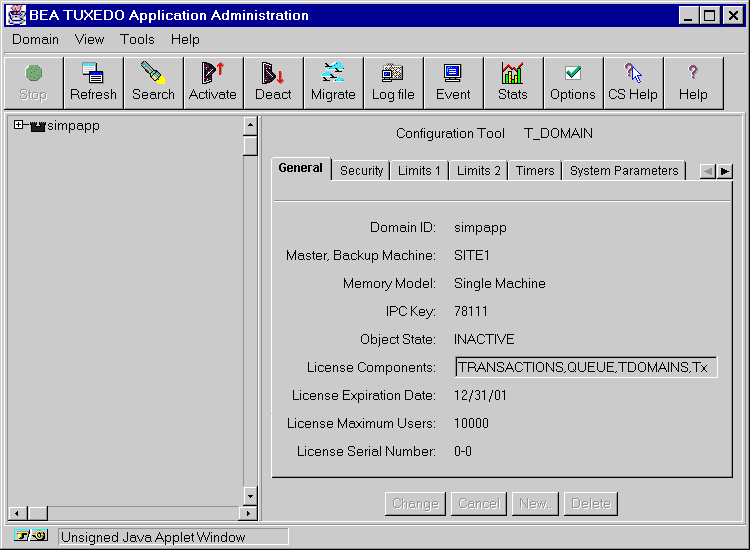This screenshot has height=550, width=750.
Task: Click the Single Machine memory model value
Action: (x=499, y=284)
